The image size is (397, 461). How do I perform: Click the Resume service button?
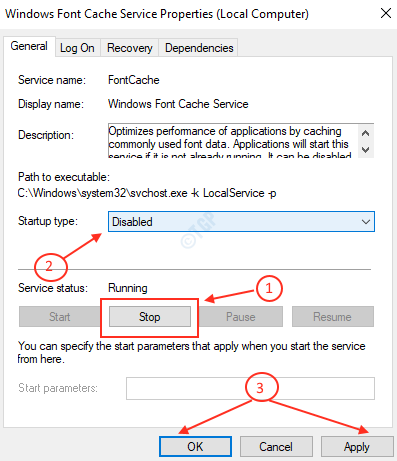pyautogui.click(x=332, y=317)
